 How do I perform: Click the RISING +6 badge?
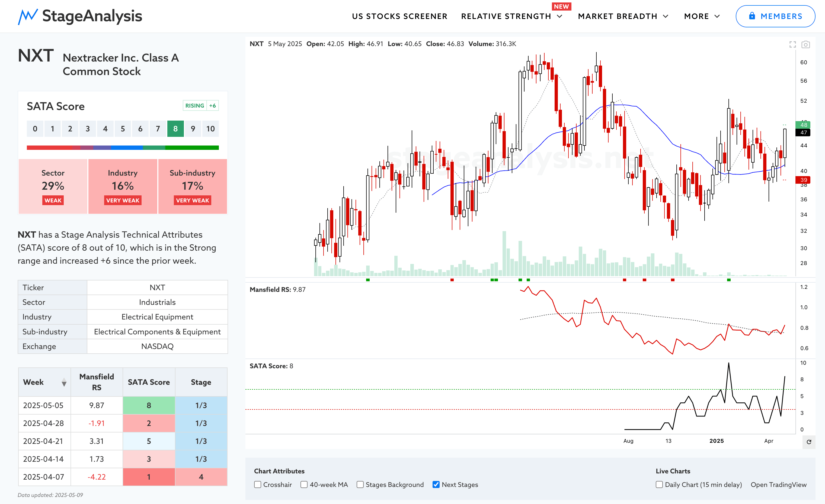tap(201, 106)
